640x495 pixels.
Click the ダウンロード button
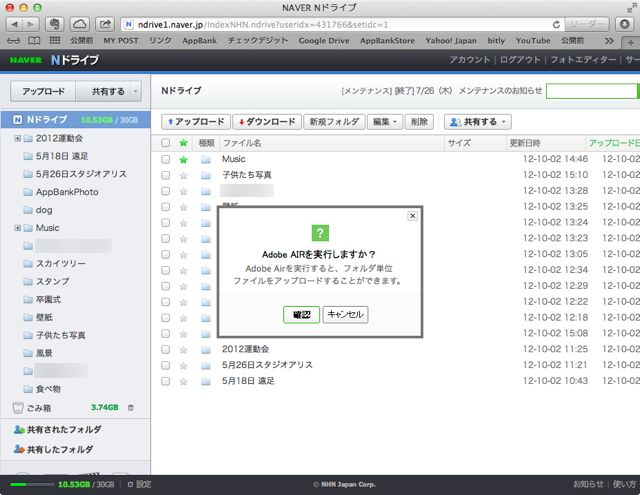267,122
